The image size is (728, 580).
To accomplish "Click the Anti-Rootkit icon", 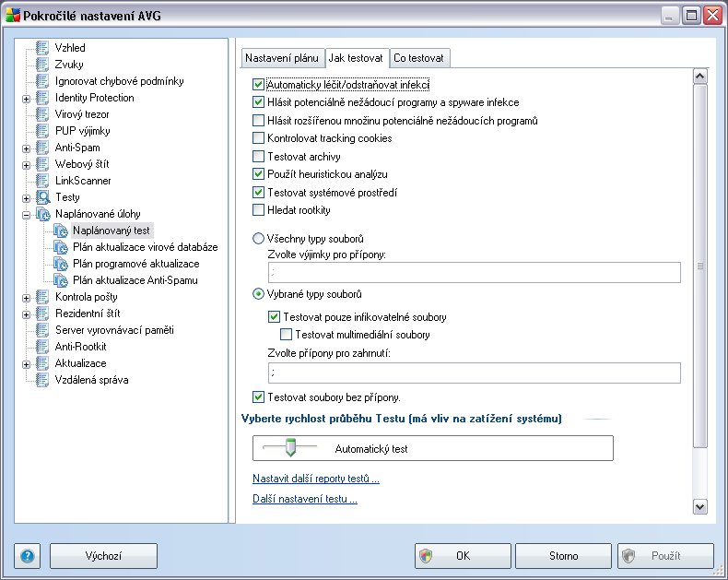I will (x=42, y=347).
